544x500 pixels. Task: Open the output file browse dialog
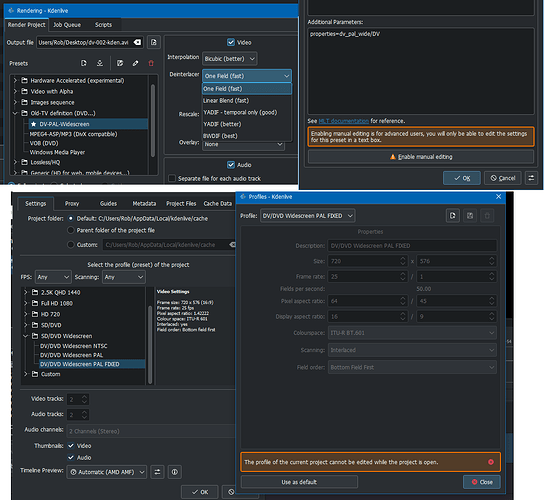(x=153, y=42)
